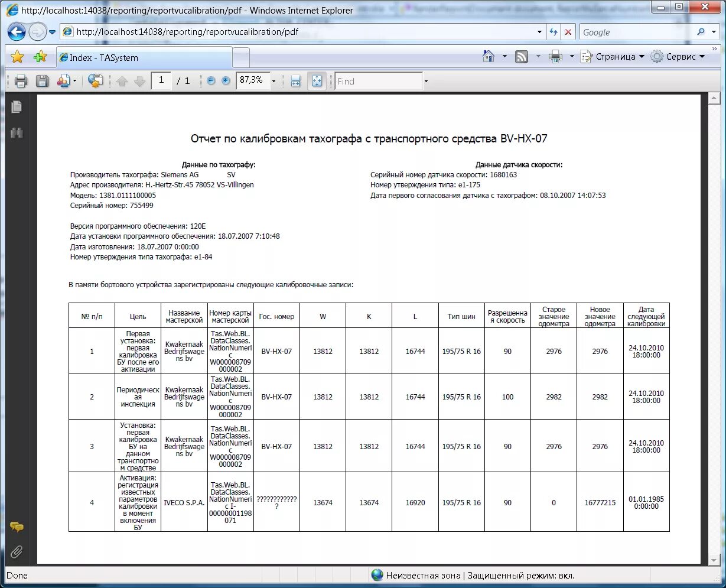Viewport: 726px width, 588px height.
Task: Click the IE command bar printer icon
Action: tap(555, 57)
